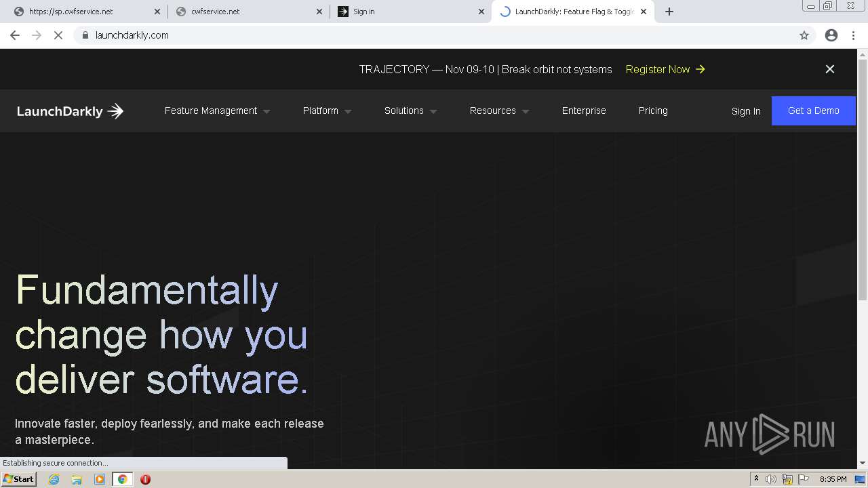Open the Enterprise page

click(584, 110)
